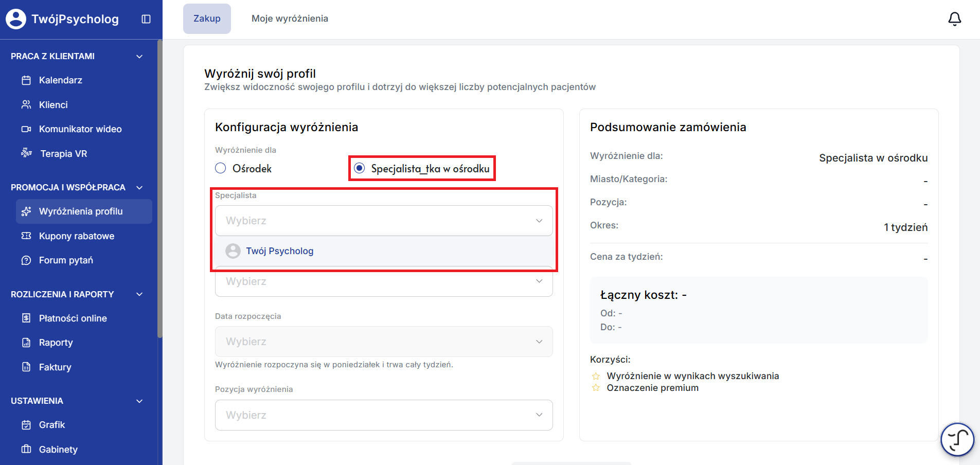
Task: Open the Pozycja wyróżnienia dropdown
Action: tap(384, 415)
